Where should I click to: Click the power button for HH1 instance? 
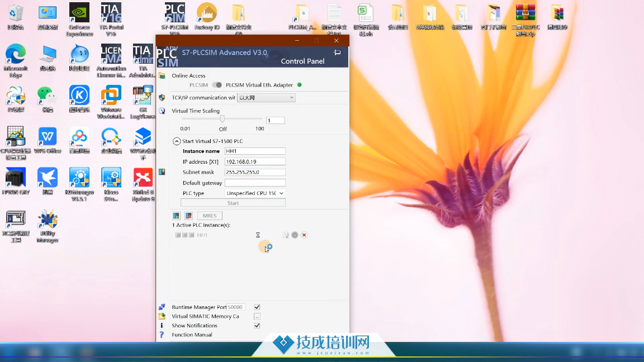pos(295,235)
